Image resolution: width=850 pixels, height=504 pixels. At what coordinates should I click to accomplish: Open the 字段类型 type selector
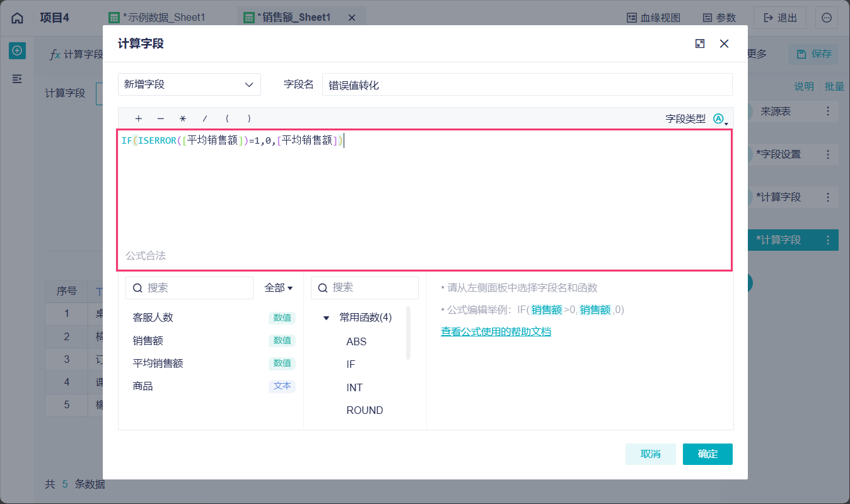click(x=720, y=118)
